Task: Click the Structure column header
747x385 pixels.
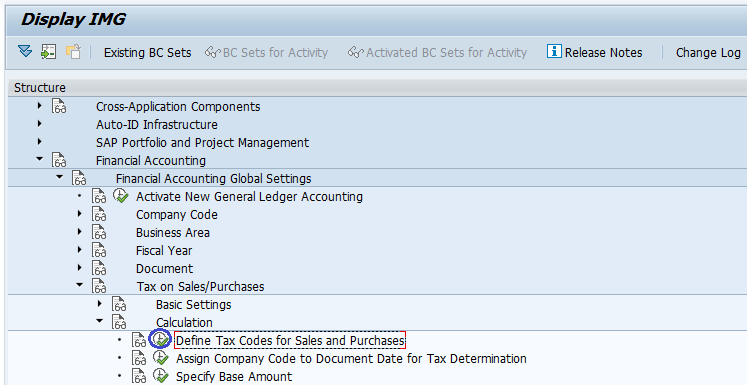Action: (377, 88)
